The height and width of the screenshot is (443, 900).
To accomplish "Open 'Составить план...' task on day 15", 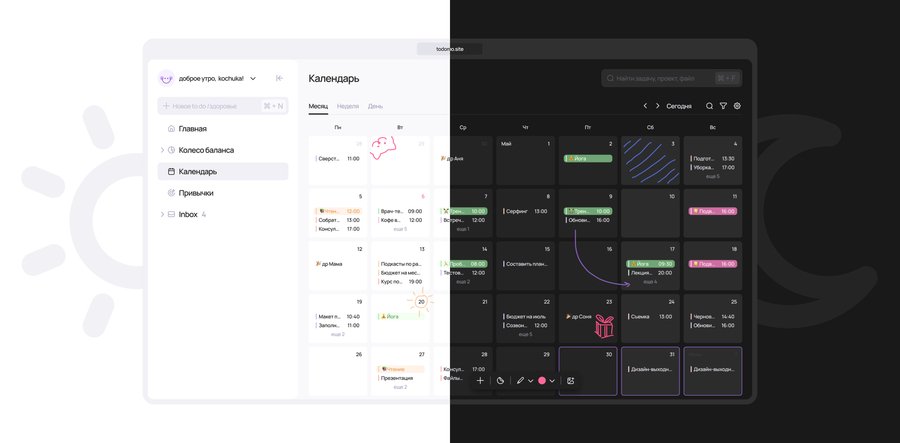I will (x=526, y=264).
